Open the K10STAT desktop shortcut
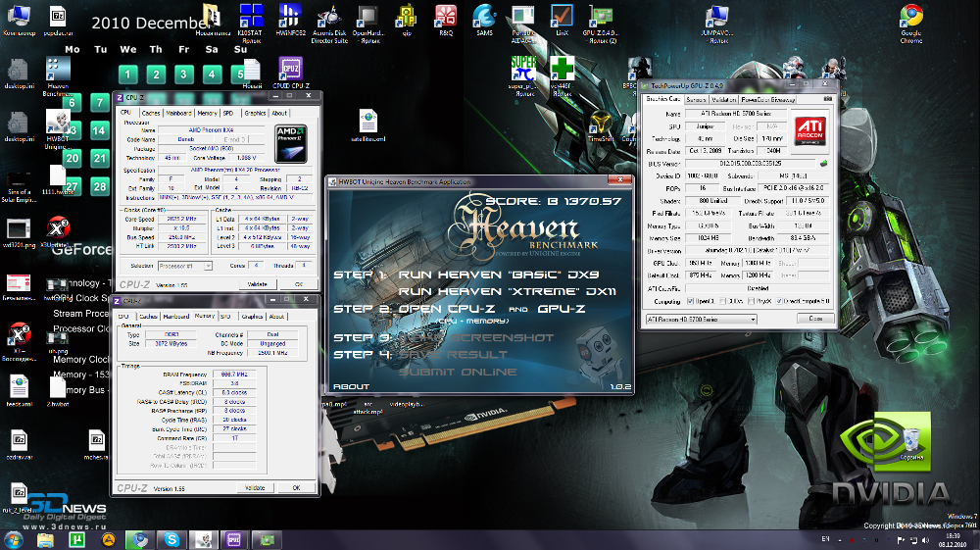Viewport: 980px width, 550px height. click(251, 24)
